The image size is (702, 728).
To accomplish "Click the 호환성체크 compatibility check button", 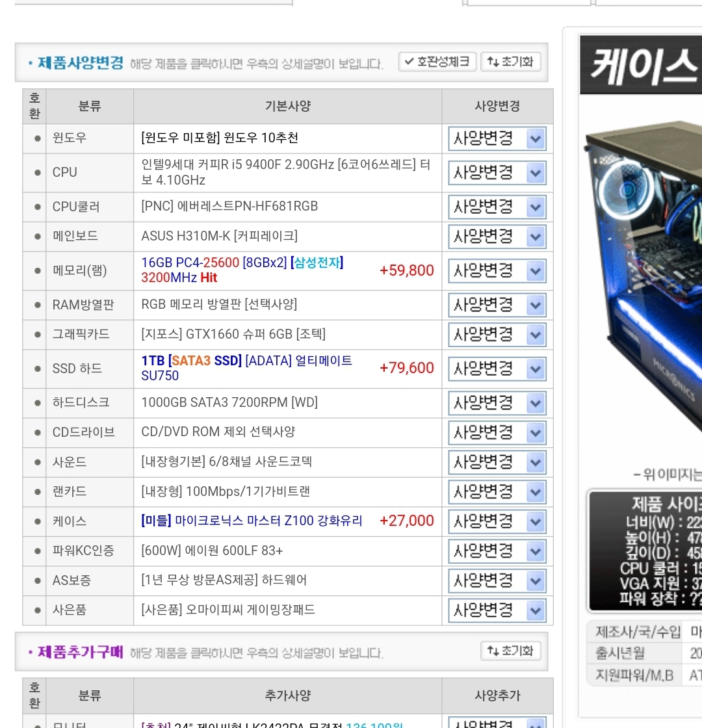I will point(437,62).
